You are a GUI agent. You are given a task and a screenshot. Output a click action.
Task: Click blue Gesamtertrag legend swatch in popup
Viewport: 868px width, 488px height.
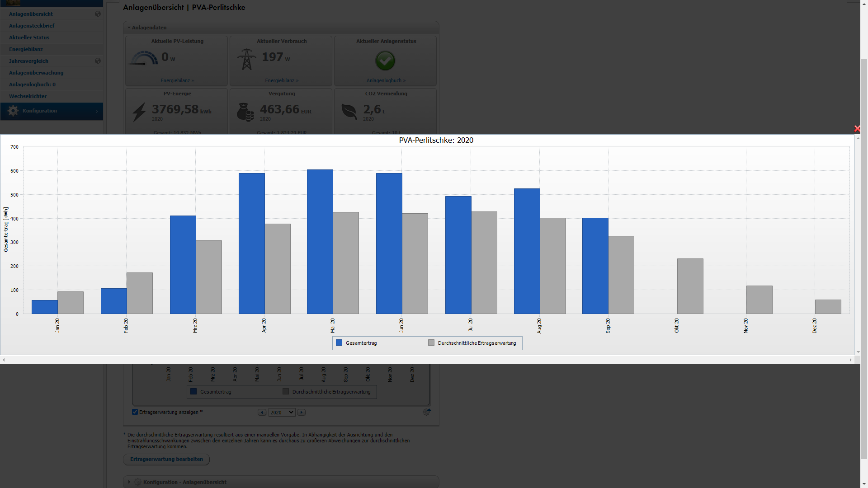point(339,343)
